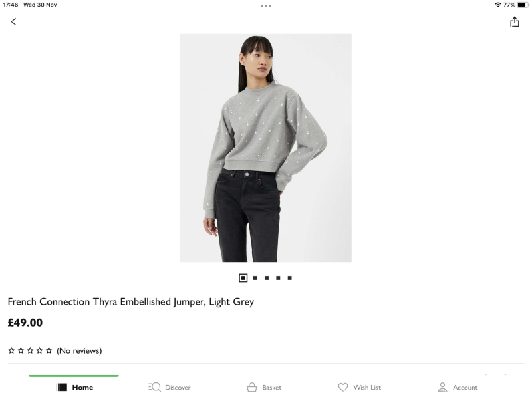Tap the Wish List heart icon
532x399 pixels.
click(x=343, y=387)
